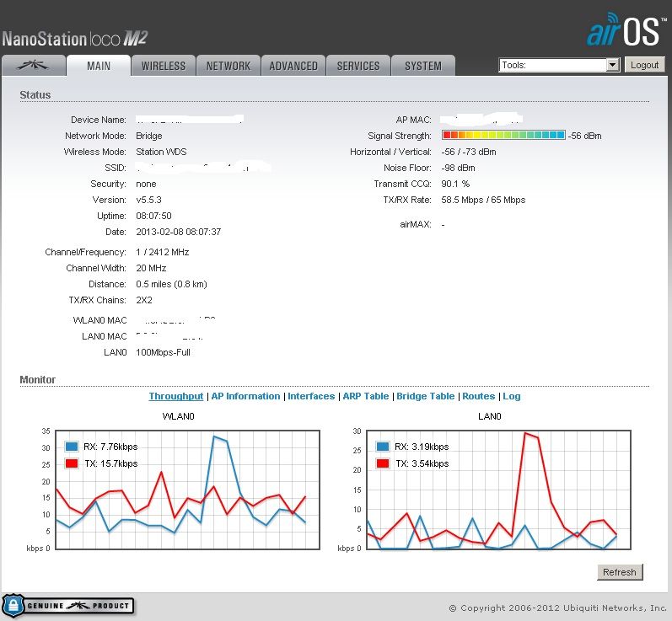The image size is (672, 621).
Task: Open the Bridge Table link
Action: (x=426, y=396)
